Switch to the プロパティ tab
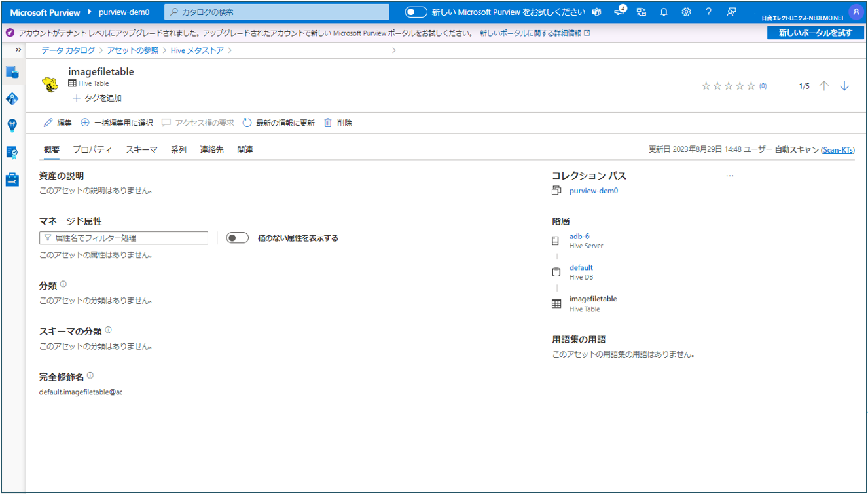The image size is (868, 494). [x=92, y=149]
